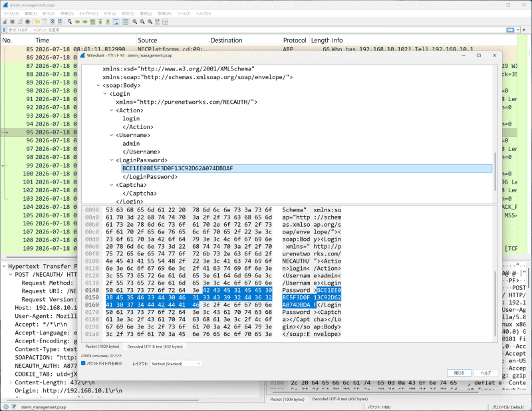Switch to Decoded UTF-8 text tab in dialog
The height and width of the screenshot is (411, 532).
[x=155, y=346]
